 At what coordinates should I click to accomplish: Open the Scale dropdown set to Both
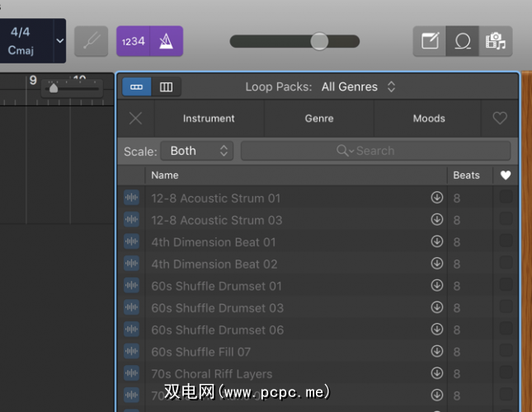pyautogui.click(x=197, y=151)
